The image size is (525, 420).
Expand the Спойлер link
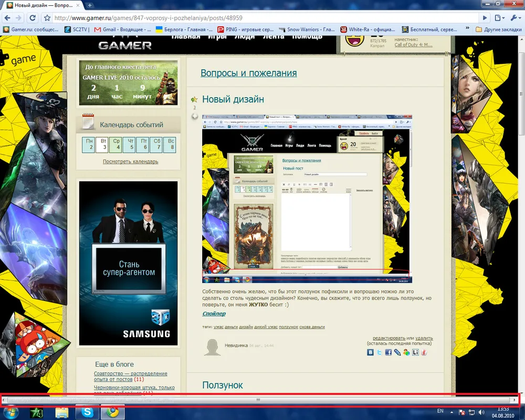click(214, 313)
